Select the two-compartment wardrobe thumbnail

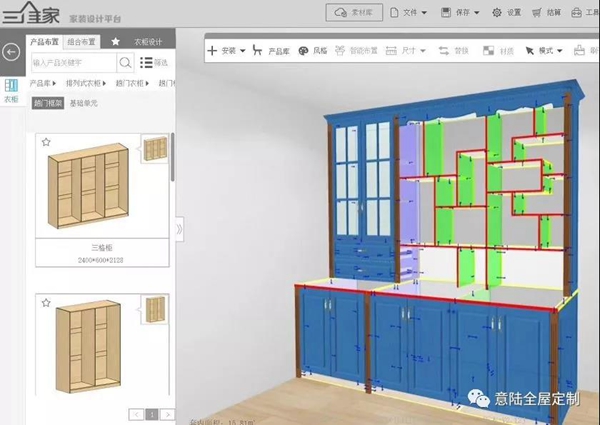[88, 347]
